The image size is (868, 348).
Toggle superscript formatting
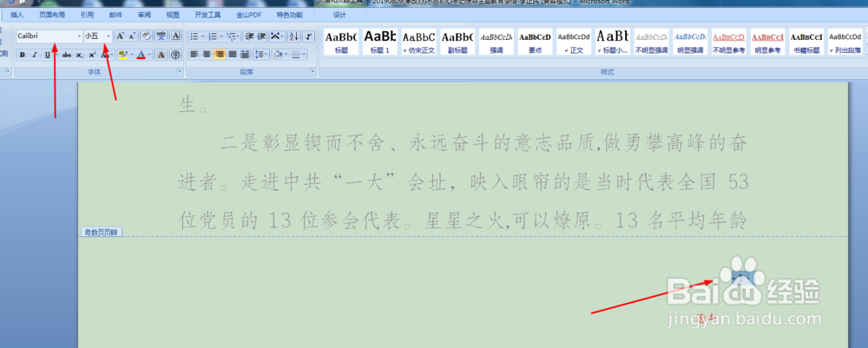point(93,54)
